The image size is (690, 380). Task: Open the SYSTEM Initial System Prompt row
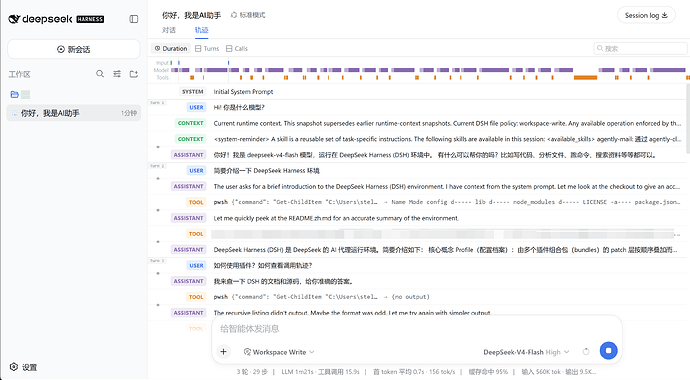417,91
